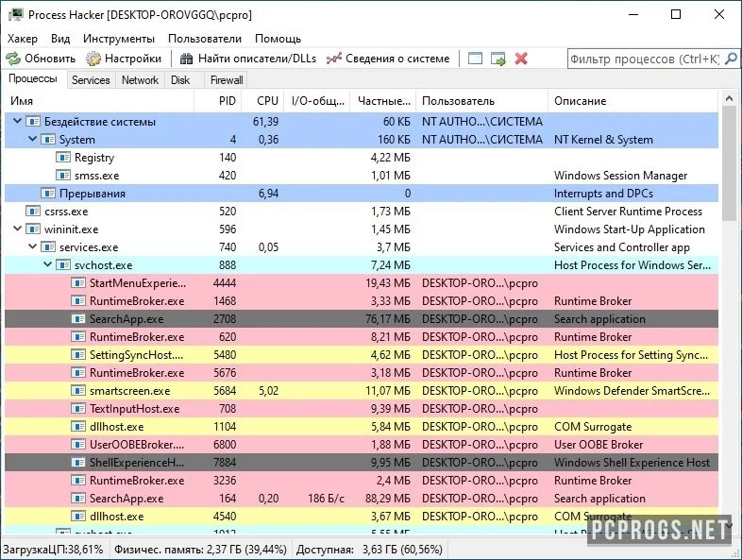Click the vertical scrollbar thumb

click(729, 163)
